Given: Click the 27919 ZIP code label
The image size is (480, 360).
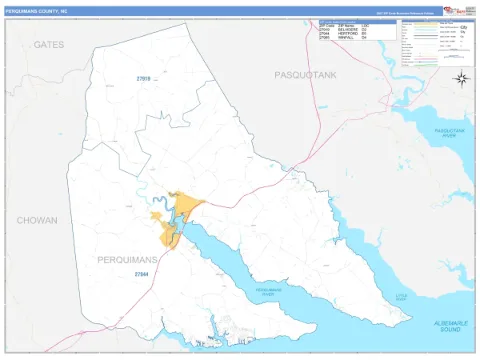Looking at the screenshot, I should pyautogui.click(x=143, y=79).
